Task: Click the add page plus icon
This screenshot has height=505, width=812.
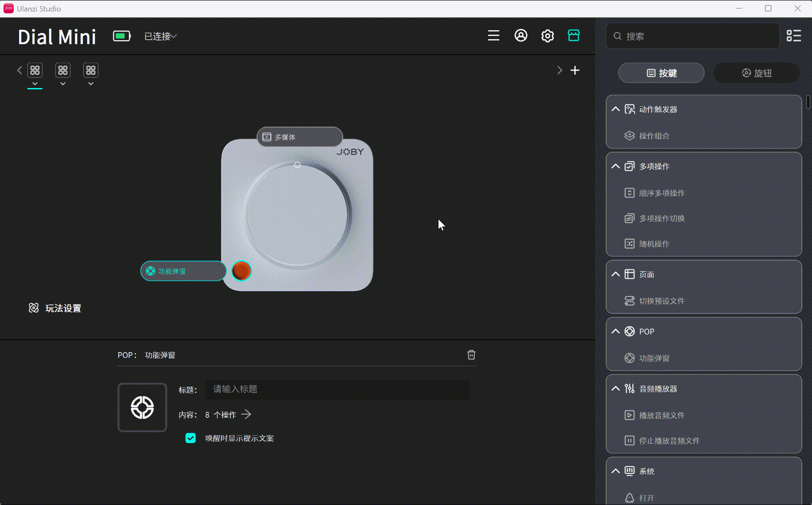Action: point(575,70)
